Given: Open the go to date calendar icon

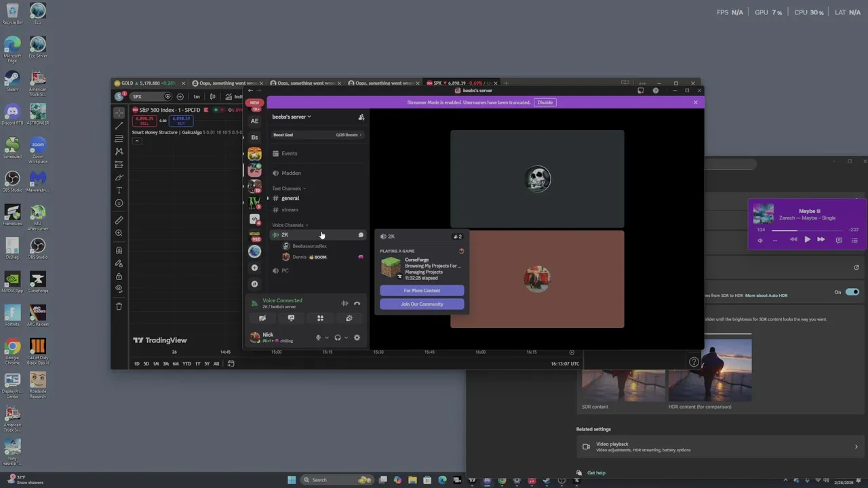Looking at the screenshot, I should [231, 364].
